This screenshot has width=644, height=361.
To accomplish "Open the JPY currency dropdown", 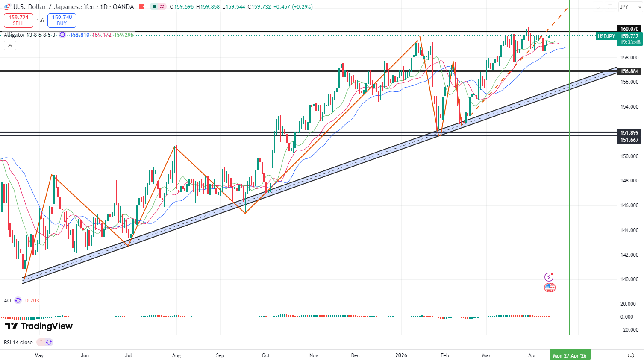I will 630,7.
